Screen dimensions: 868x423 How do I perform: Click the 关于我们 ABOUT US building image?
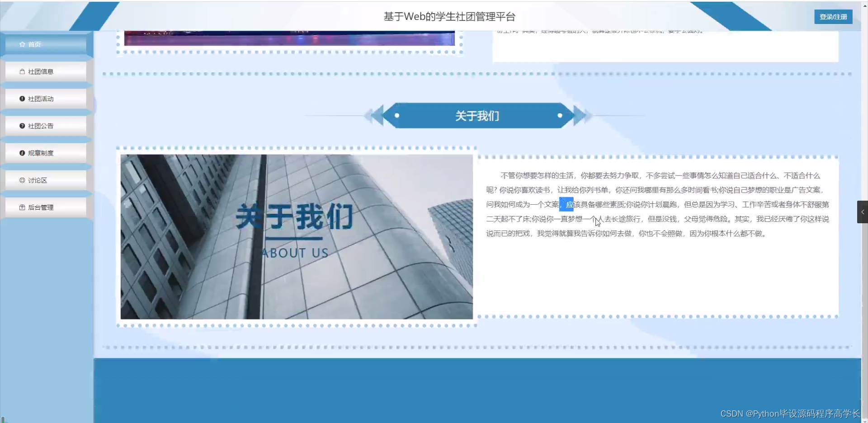(296, 236)
